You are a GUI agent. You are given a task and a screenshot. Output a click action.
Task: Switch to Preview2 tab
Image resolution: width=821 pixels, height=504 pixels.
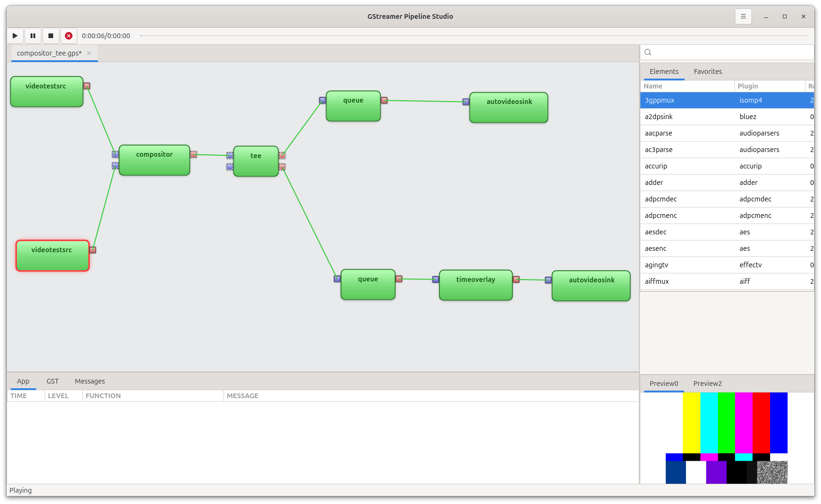[707, 384]
